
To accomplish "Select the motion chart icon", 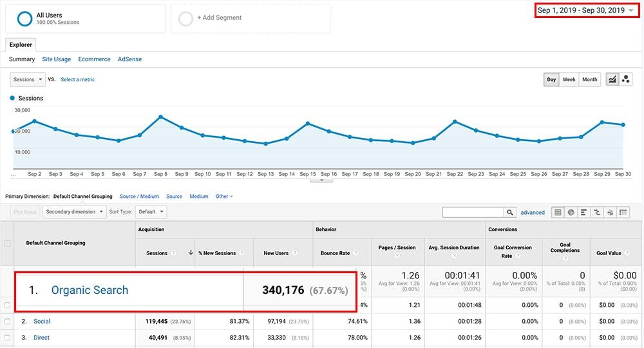I will click(625, 80).
